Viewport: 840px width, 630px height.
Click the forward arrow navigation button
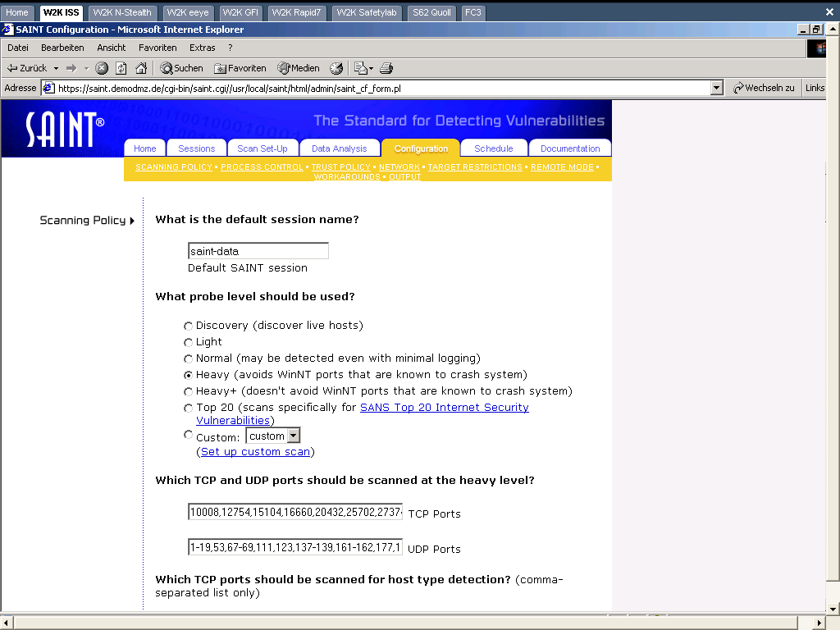pyautogui.click(x=71, y=68)
